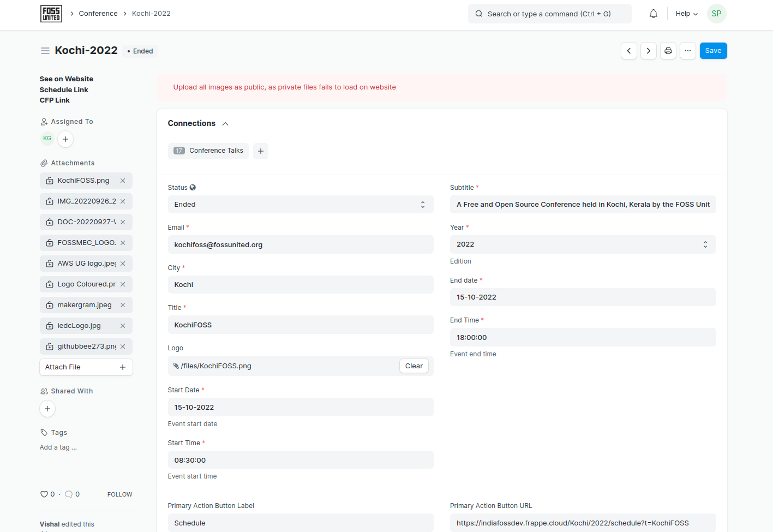Open the FOSS United home logo
773x532 pixels.
pyautogui.click(x=51, y=14)
